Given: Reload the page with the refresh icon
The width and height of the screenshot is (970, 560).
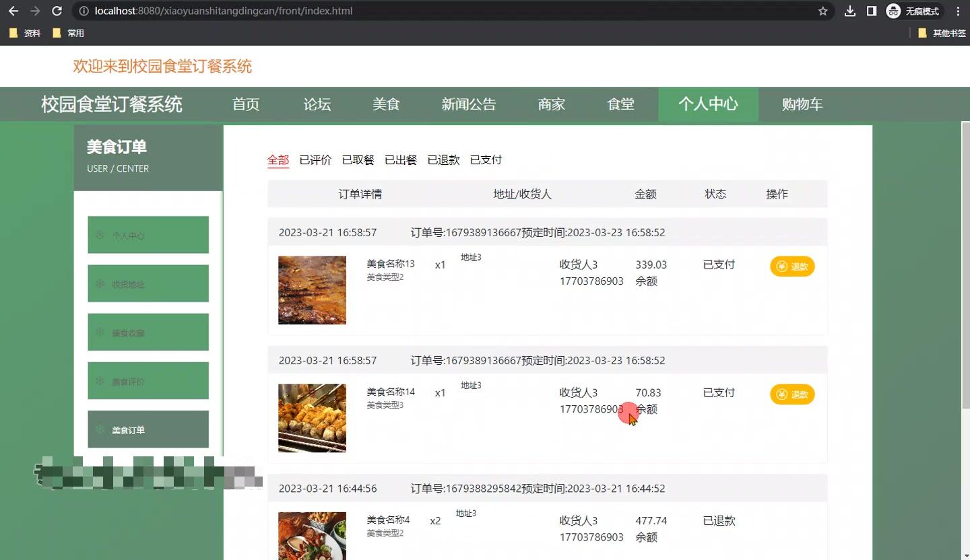Looking at the screenshot, I should point(57,11).
